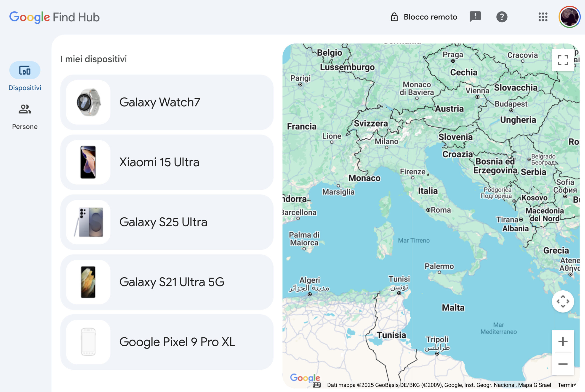Click the help question mark icon
This screenshot has width=585, height=392.
click(x=502, y=17)
